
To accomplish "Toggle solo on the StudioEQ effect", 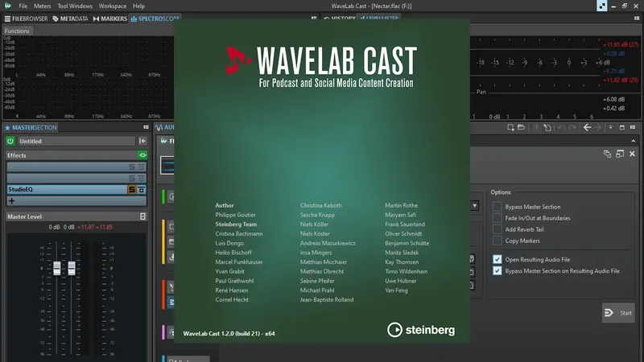I will pyautogui.click(x=132, y=189).
